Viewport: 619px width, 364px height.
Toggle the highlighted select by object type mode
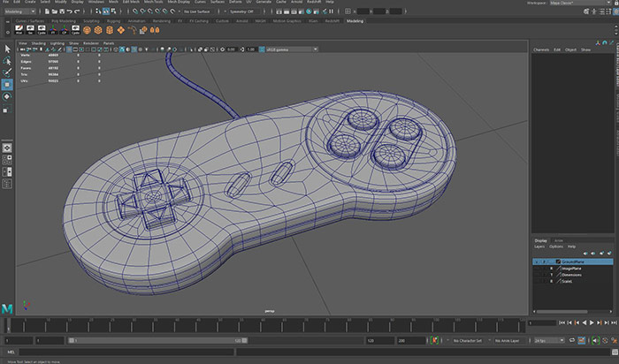(x=106, y=11)
